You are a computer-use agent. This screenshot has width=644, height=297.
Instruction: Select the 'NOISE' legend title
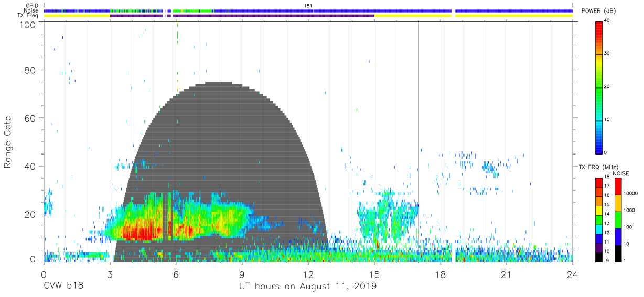620,173
